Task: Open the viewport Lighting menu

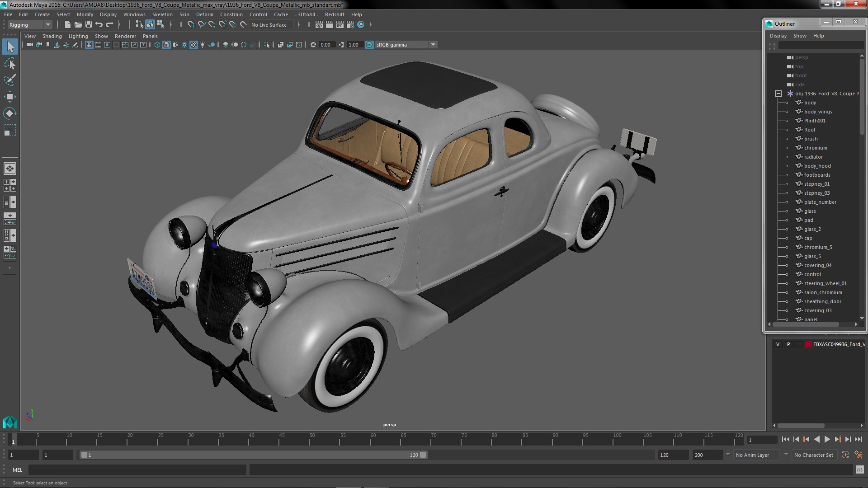Action: (78, 36)
